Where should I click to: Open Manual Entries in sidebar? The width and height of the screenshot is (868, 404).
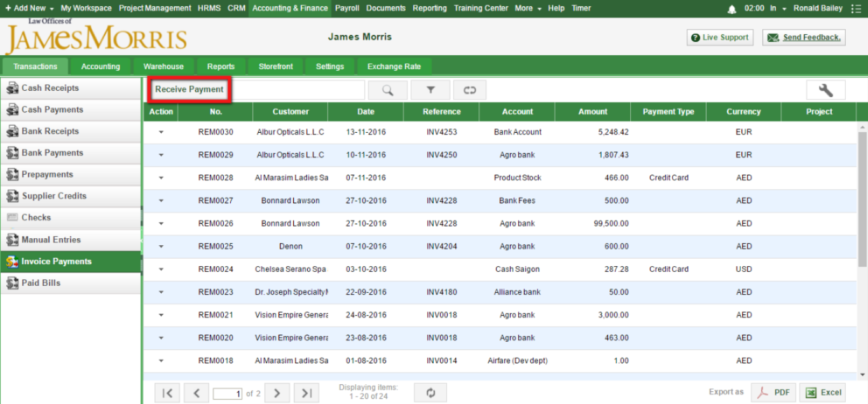tap(71, 240)
